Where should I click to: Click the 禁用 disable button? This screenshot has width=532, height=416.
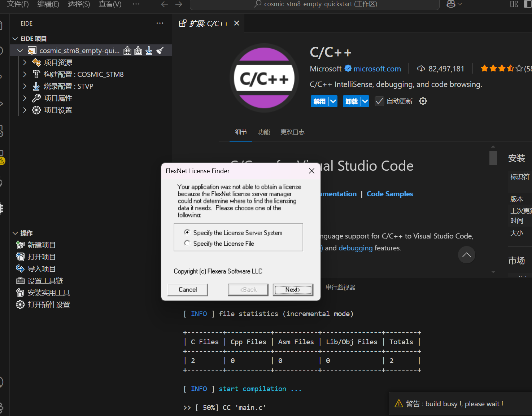(x=319, y=101)
